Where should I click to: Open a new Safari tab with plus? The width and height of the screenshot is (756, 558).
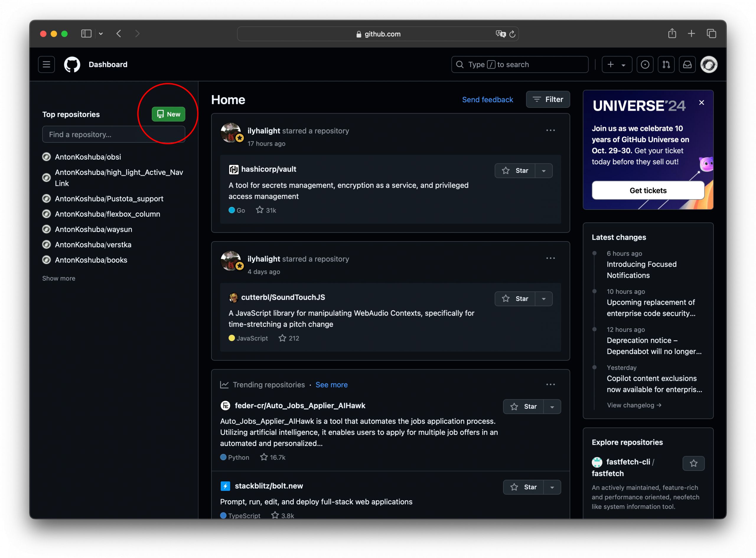click(x=691, y=33)
